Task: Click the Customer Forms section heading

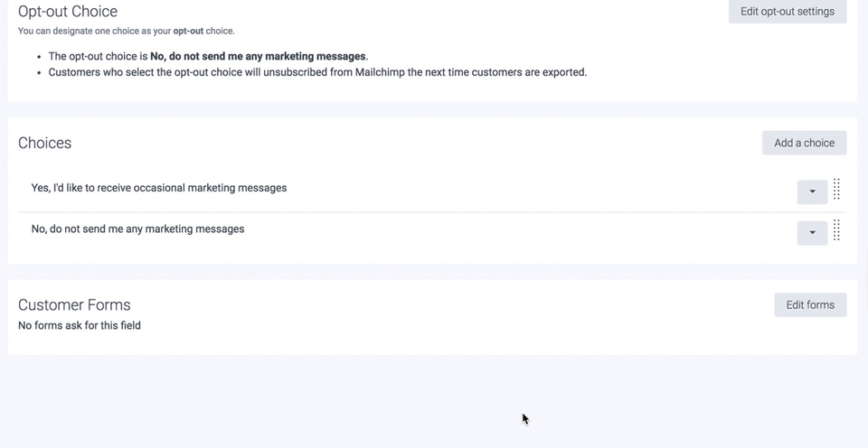Action: pos(74,305)
